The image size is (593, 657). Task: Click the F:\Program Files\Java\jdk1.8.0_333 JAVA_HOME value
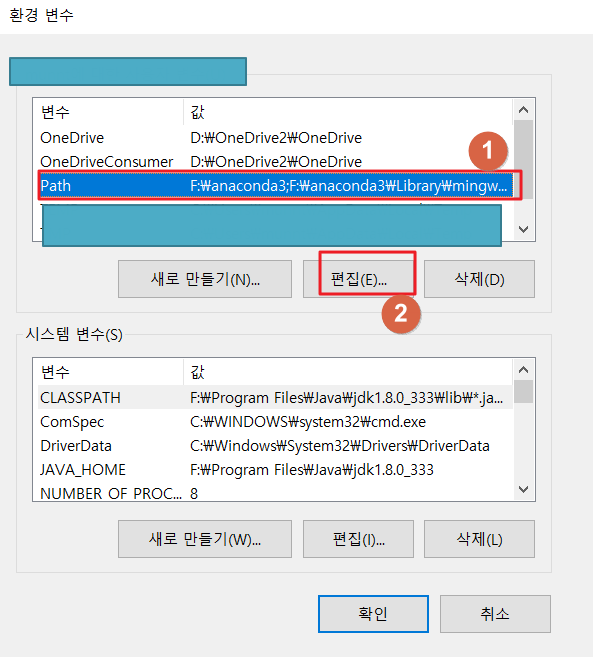click(312, 470)
